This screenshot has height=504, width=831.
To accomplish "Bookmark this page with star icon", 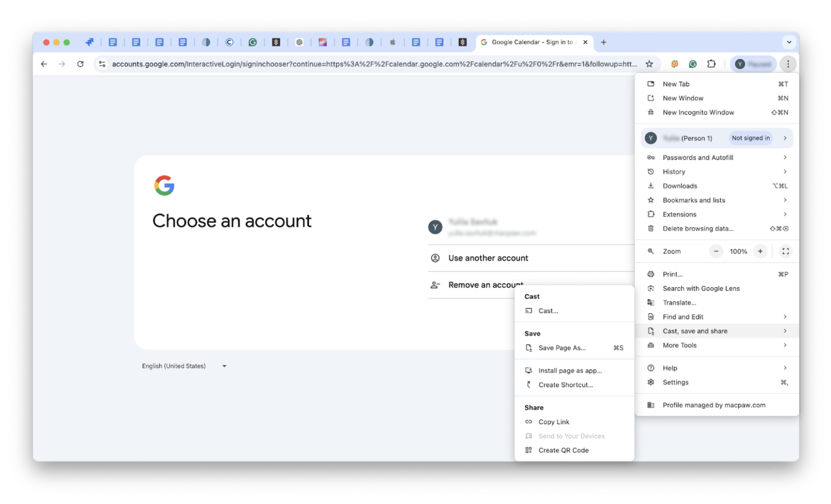I will [x=649, y=64].
